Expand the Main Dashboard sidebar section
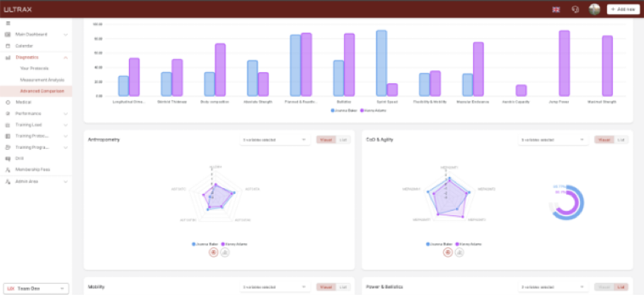This screenshot has width=644, height=295. point(66,35)
